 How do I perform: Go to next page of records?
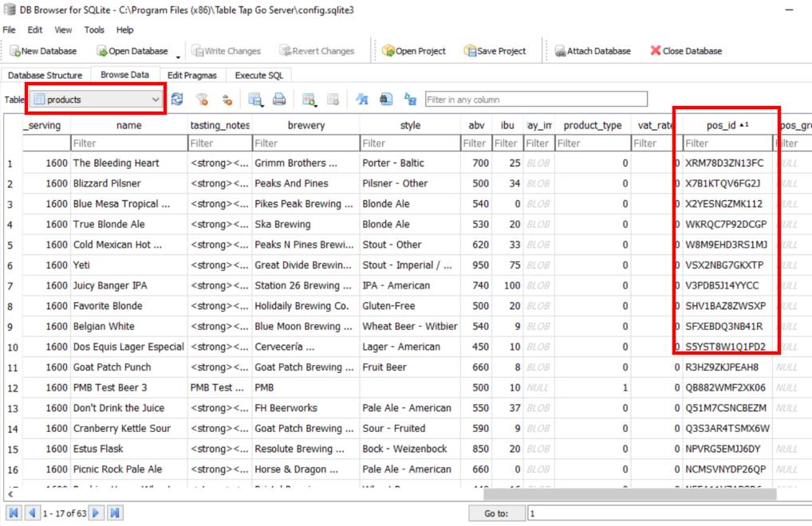(96, 512)
